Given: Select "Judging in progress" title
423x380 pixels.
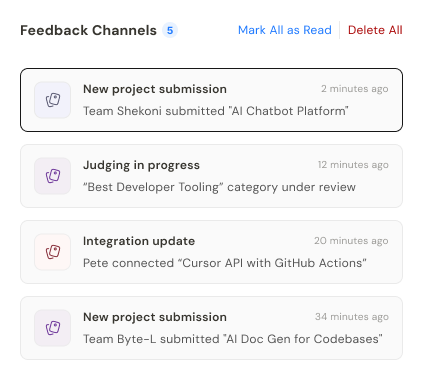Looking at the screenshot, I should point(141,165).
